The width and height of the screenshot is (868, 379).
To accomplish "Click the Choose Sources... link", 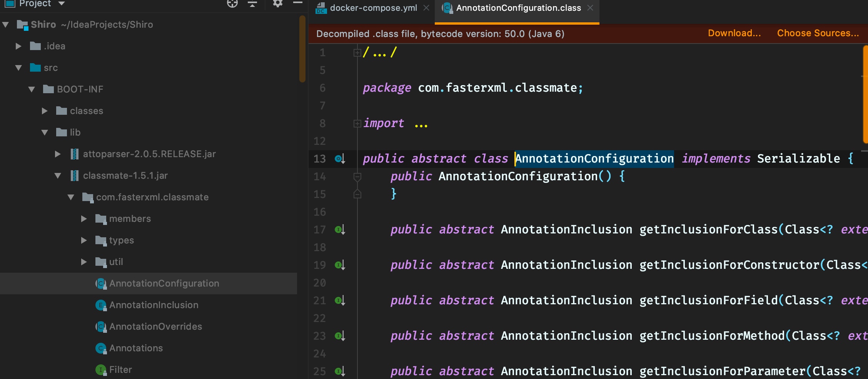I will point(818,34).
